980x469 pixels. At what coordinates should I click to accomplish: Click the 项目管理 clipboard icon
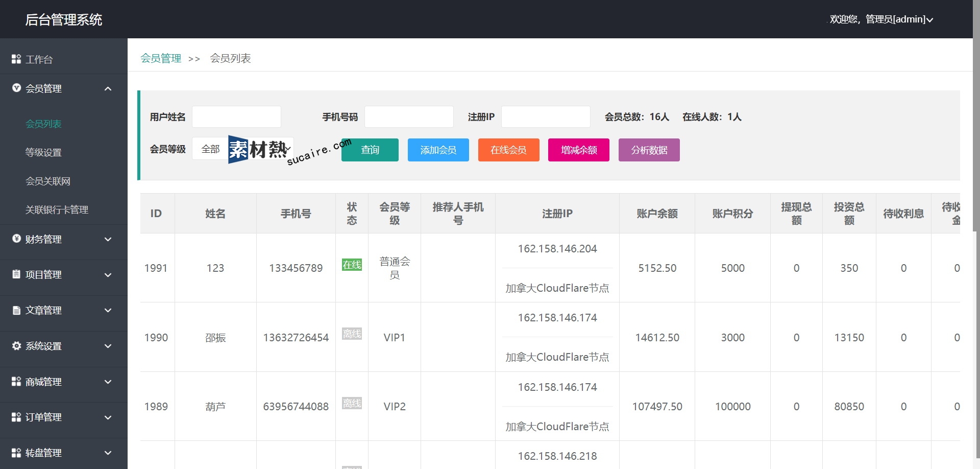[x=16, y=274]
